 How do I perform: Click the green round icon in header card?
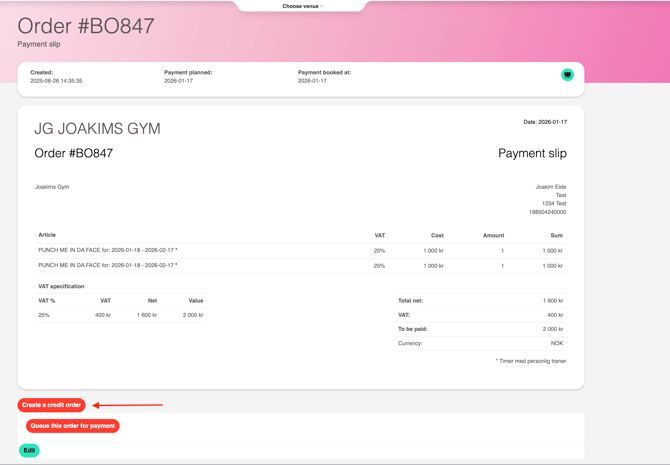(567, 75)
